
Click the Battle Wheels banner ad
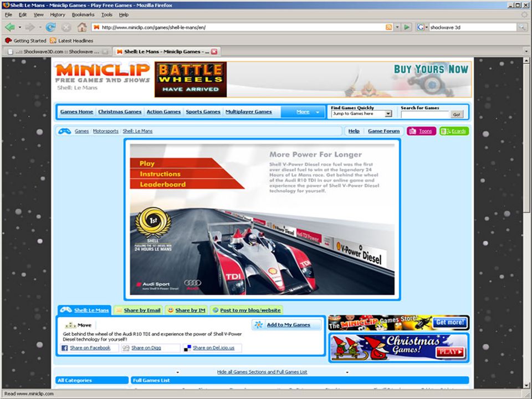click(313, 79)
